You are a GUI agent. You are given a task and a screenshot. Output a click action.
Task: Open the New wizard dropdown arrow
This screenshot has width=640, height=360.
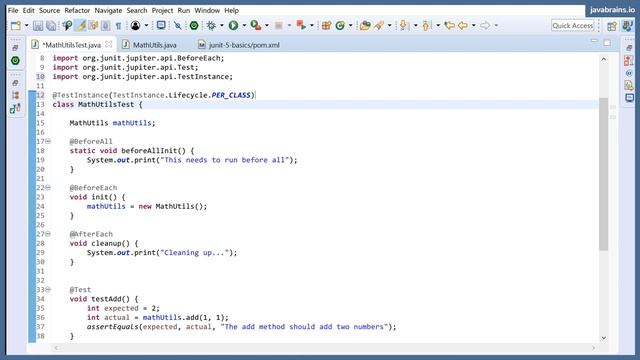click(27, 26)
